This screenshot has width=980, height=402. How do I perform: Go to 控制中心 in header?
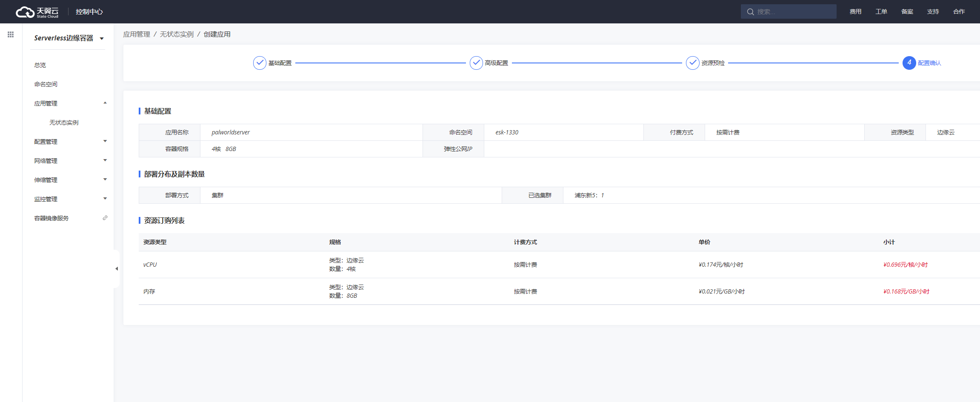[x=89, y=12]
